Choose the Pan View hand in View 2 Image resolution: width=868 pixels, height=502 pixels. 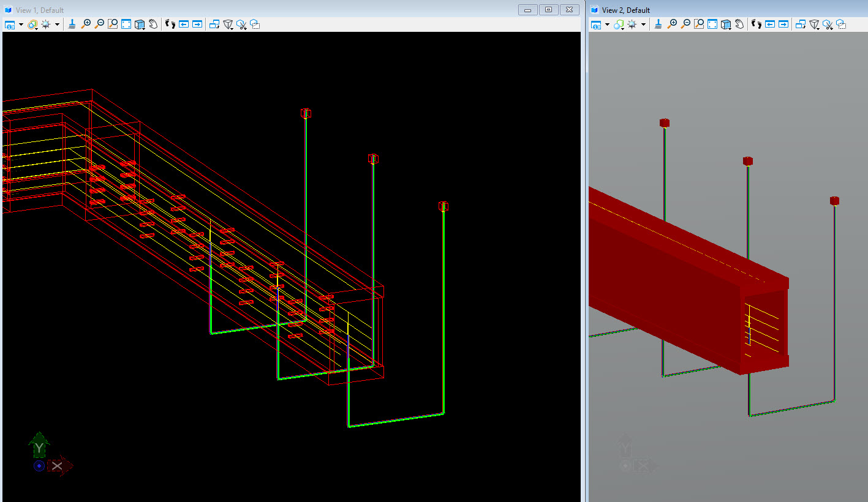tap(739, 24)
